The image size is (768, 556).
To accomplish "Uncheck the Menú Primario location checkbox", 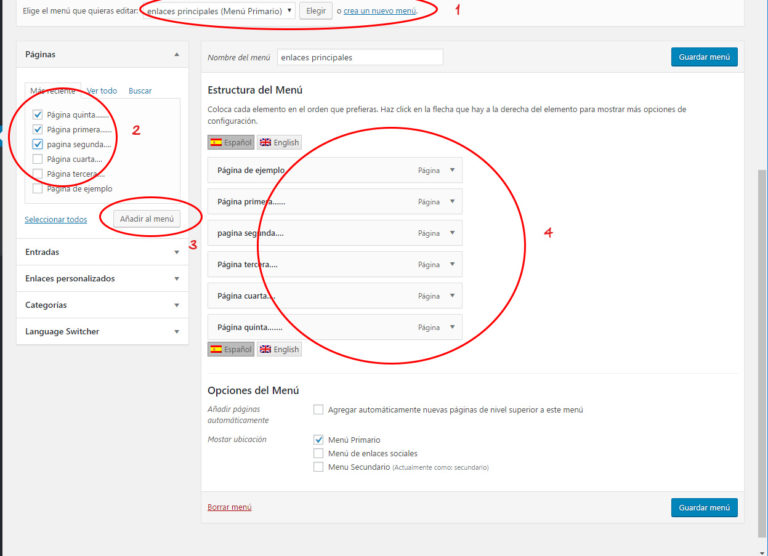I will click(x=318, y=440).
